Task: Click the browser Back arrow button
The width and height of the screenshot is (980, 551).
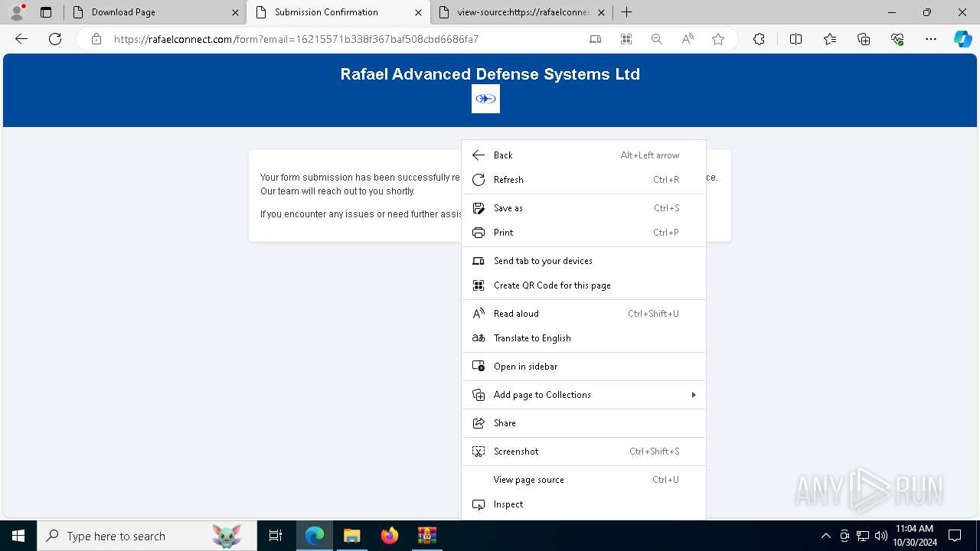Action: point(21,39)
